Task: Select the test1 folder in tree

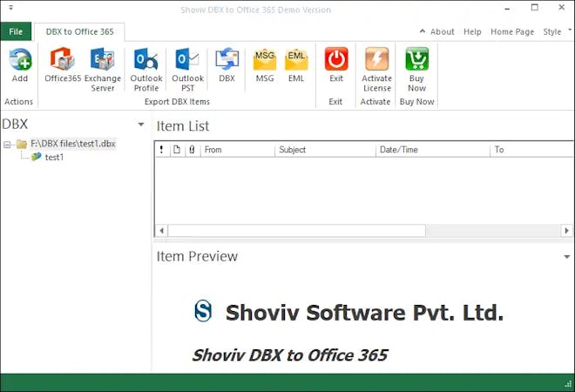Action: 54,158
